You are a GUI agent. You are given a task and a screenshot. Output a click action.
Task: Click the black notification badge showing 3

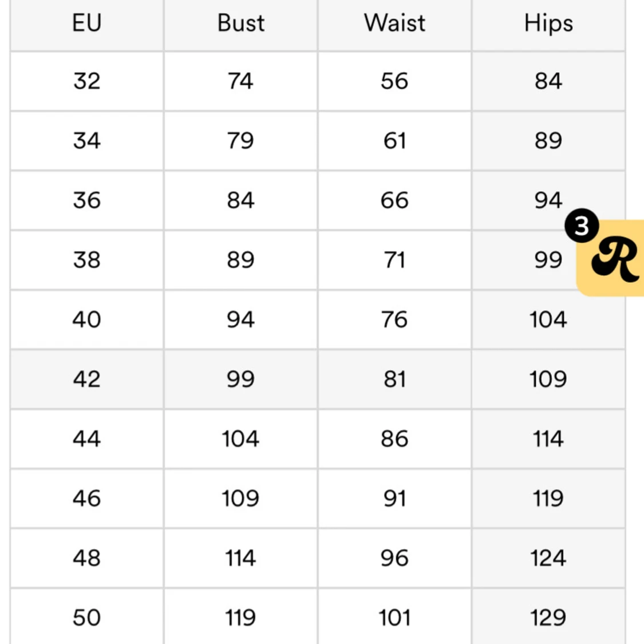pos(582,226)
